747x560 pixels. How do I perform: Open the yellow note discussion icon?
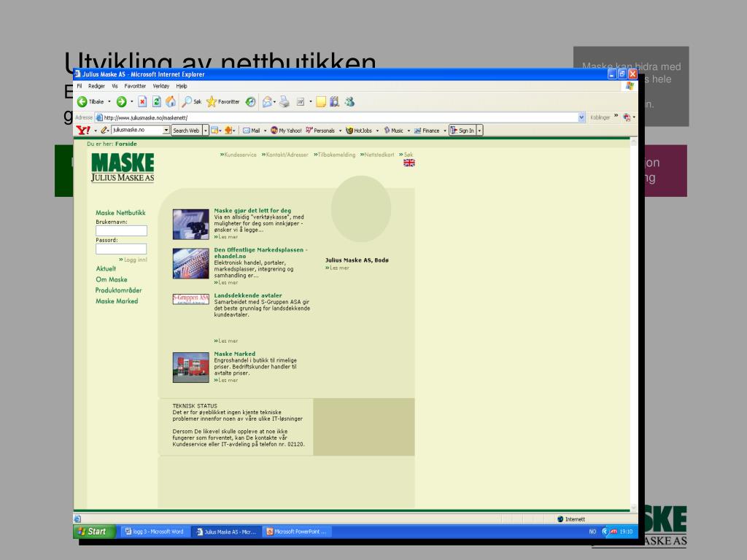point(321,102)
